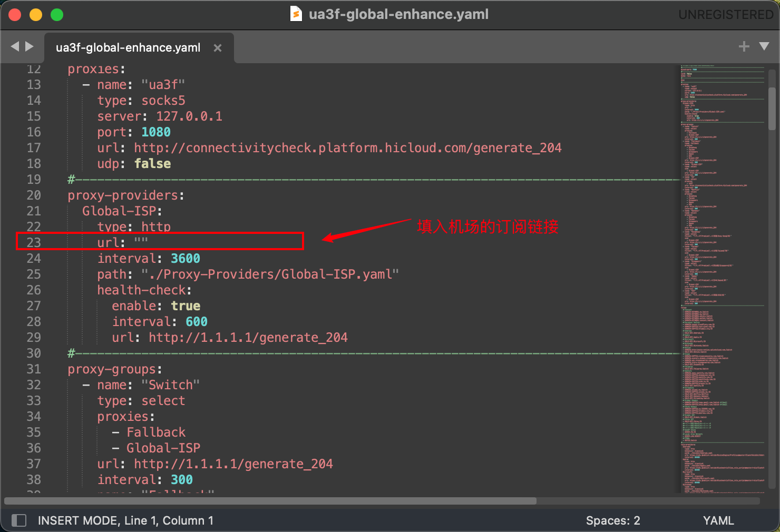The height and width of the screenshot is (532, 780).
Task: Click the vertical scrollbar handle
Action: click(772, 108)
